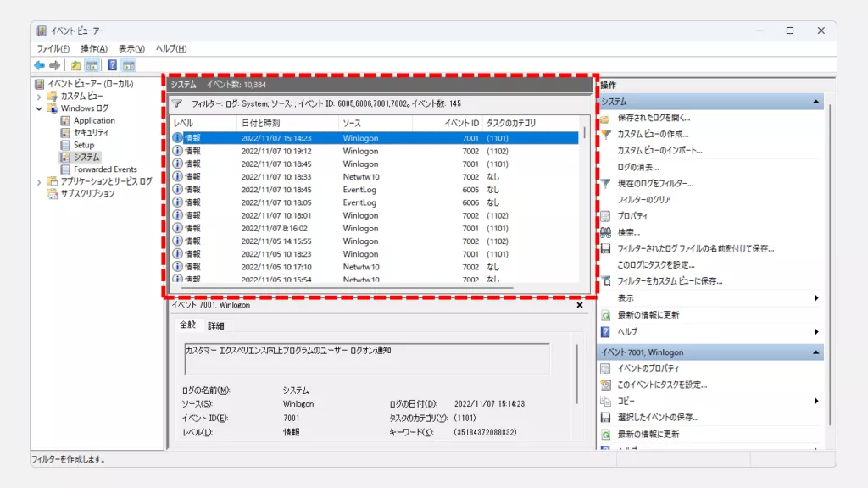Switch to the 詳細 tab in event details

tap(216, 325)
